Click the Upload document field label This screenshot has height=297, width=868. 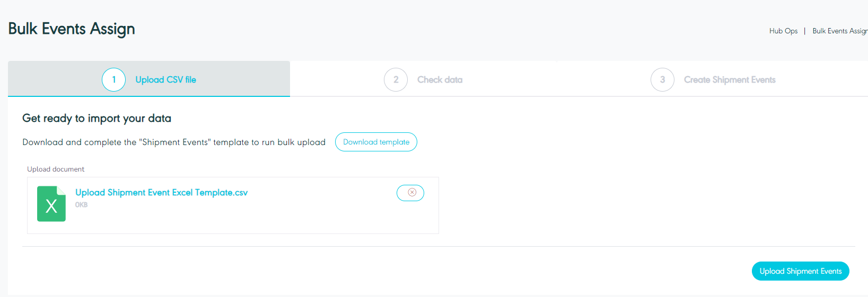(56, 169)
